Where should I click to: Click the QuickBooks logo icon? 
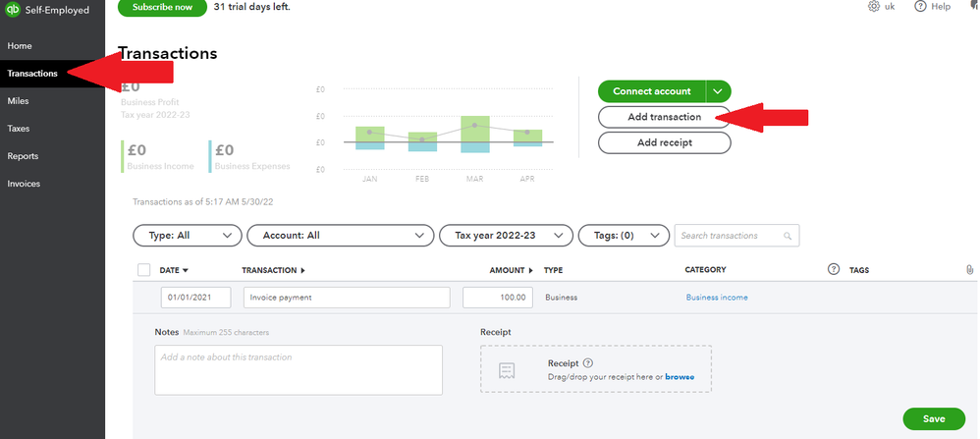(13, 10)
